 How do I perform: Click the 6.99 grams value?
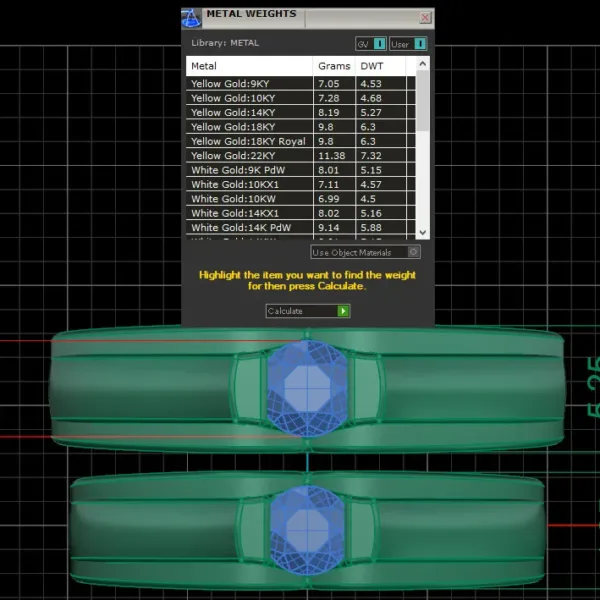(329, 199)
